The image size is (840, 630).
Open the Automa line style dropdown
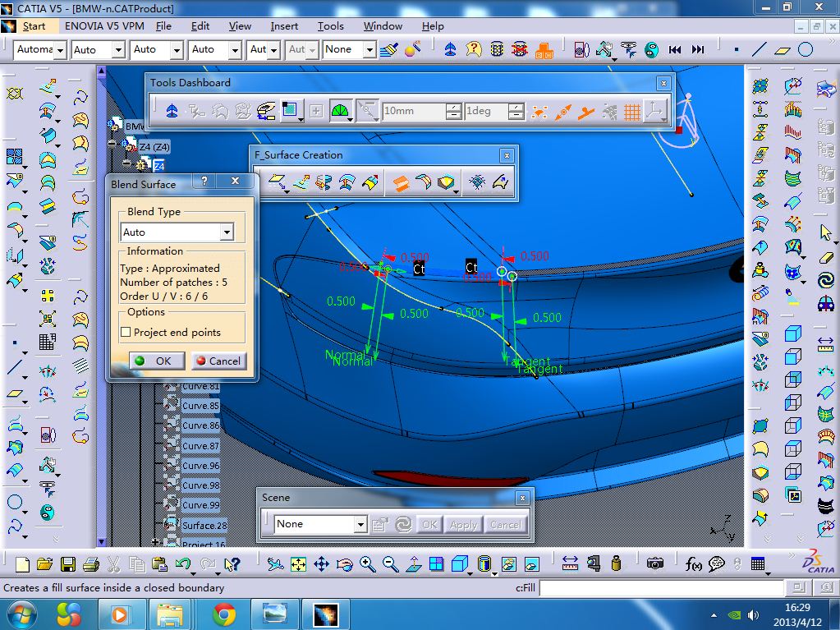pos(40,50)
